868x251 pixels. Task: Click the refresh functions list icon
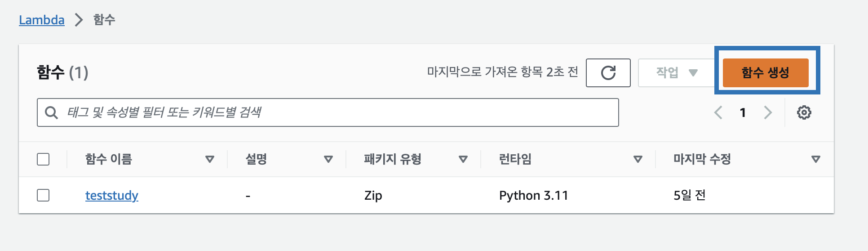[608, 72]
